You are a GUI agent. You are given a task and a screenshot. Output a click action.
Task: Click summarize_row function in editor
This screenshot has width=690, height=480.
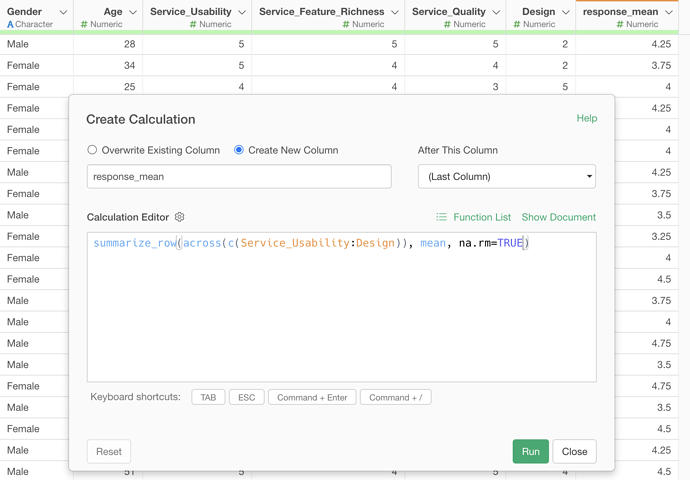pyautogui.click(x=135, y=243)
